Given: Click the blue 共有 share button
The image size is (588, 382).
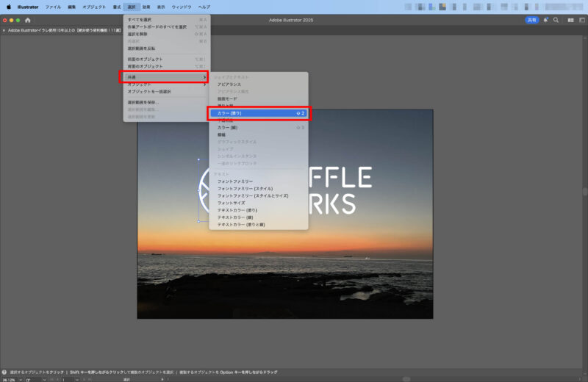Looking at the screenshot, I should tap(531, 20).
